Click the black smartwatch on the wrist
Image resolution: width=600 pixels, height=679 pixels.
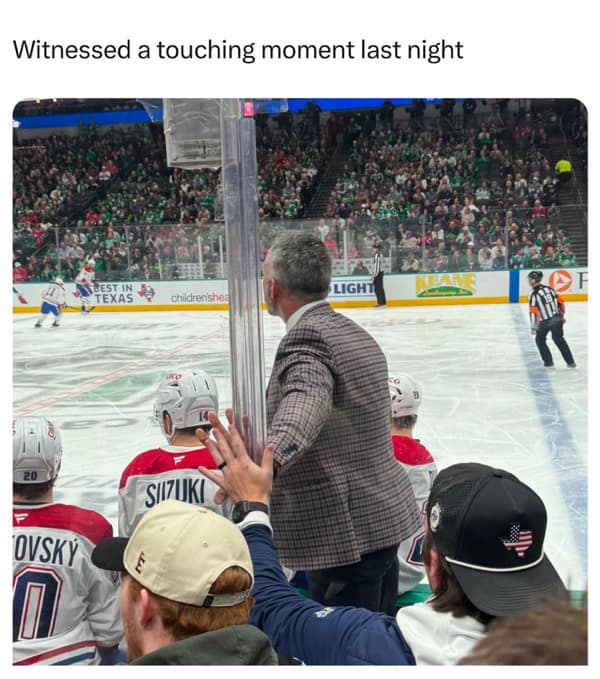[x=248, y=511]
